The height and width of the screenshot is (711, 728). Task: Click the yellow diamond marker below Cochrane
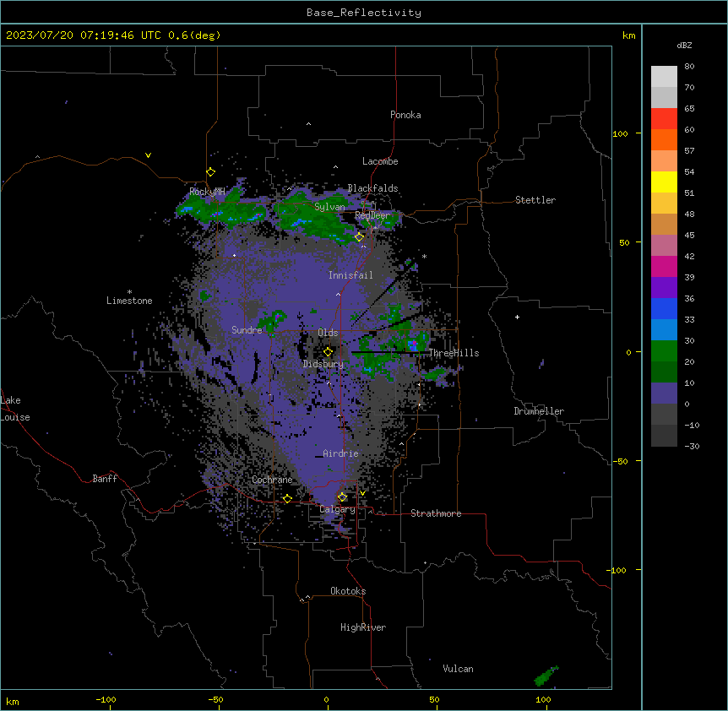click(x=287, y=498)
